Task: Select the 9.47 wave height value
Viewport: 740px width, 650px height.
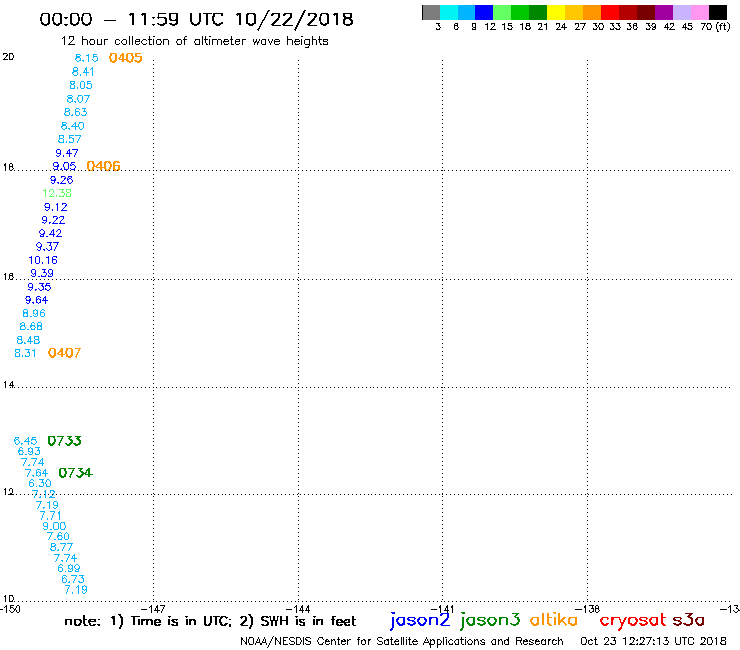Action: (x=67, y=153)
